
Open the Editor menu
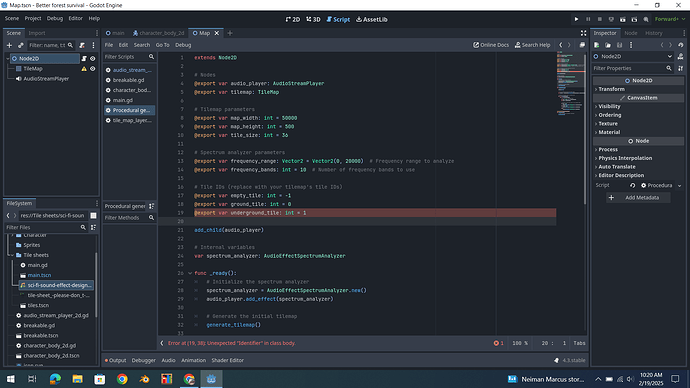(x=75, y=18)
